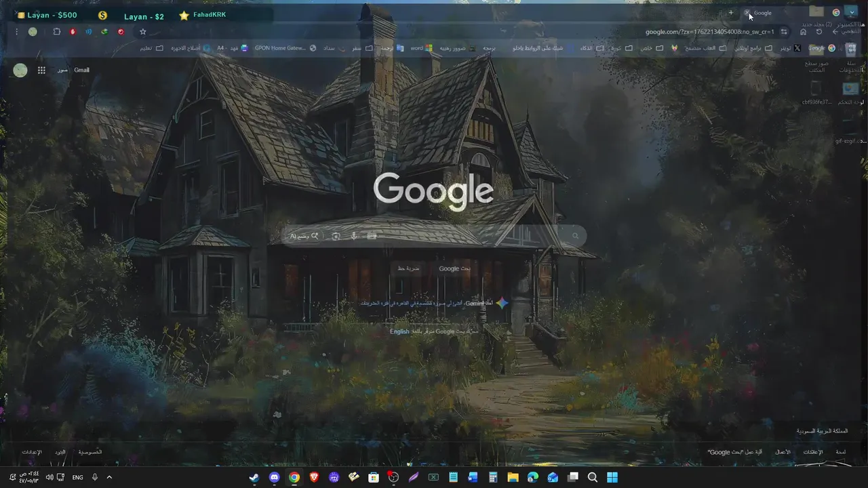Click the system tray microphone icon
This screenshot has width=868, height=488.
95,477
